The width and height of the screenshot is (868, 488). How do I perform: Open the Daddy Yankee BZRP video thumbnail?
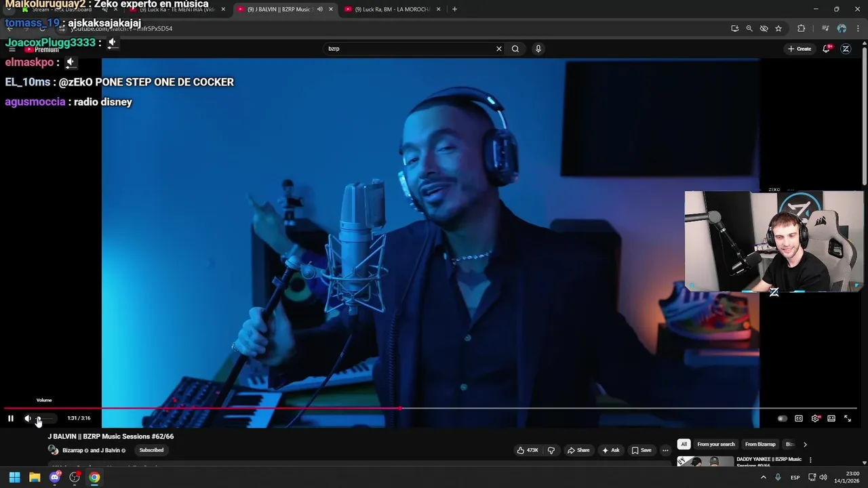(705, 462)
